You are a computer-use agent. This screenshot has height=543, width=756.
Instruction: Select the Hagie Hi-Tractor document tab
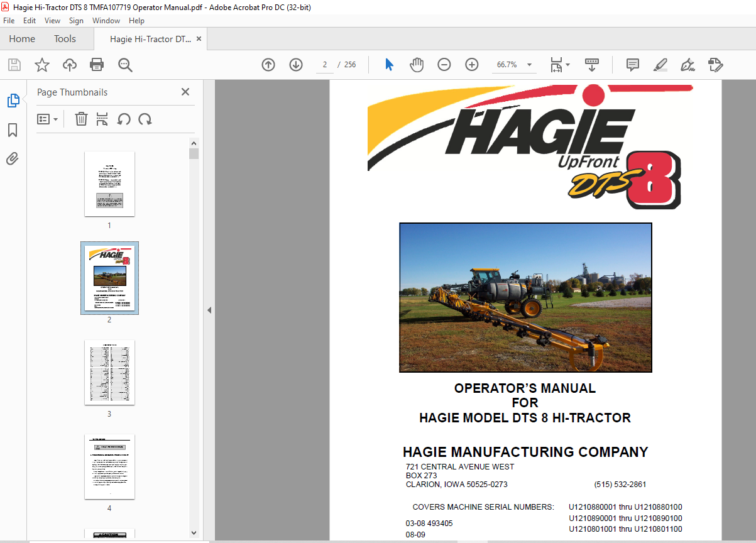150,39
